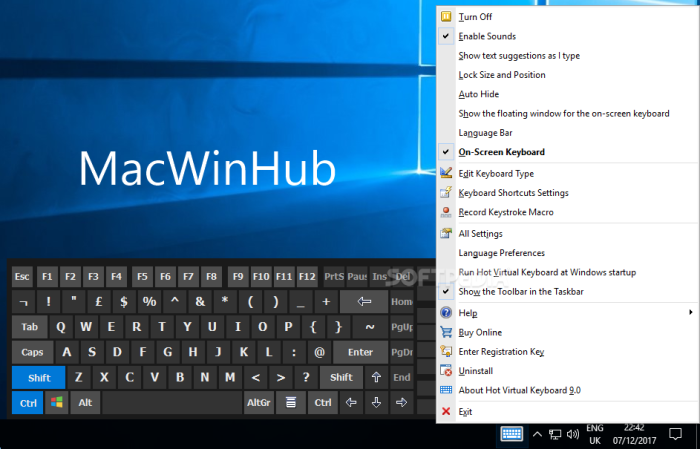Toggle Show the Toolbar in the Taskbar
This screenshot has width=700, height=449.
[x=567, y=291]
